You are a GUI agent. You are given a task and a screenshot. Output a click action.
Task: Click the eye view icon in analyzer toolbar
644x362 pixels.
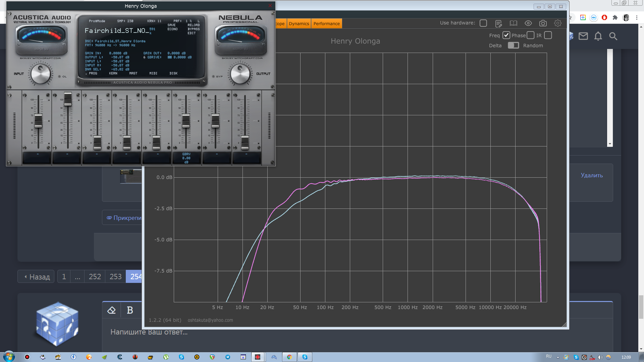click(528, 23)
